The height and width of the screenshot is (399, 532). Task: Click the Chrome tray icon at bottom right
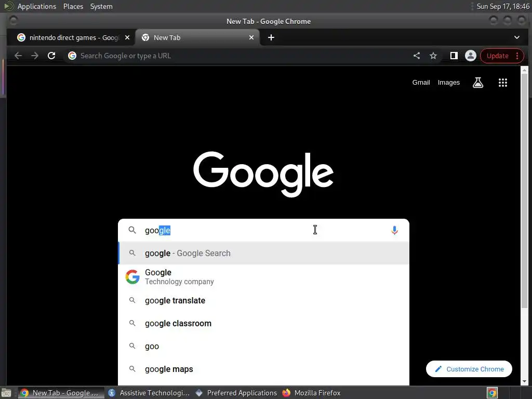tap(492, 393)
